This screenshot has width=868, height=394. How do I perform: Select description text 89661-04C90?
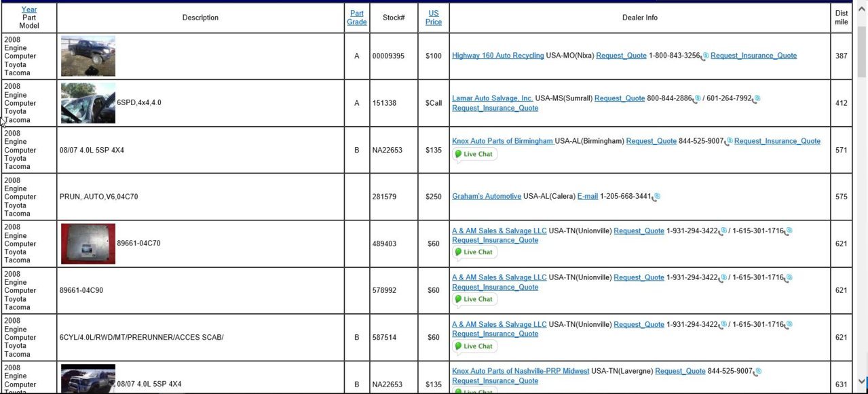point(81,290)
